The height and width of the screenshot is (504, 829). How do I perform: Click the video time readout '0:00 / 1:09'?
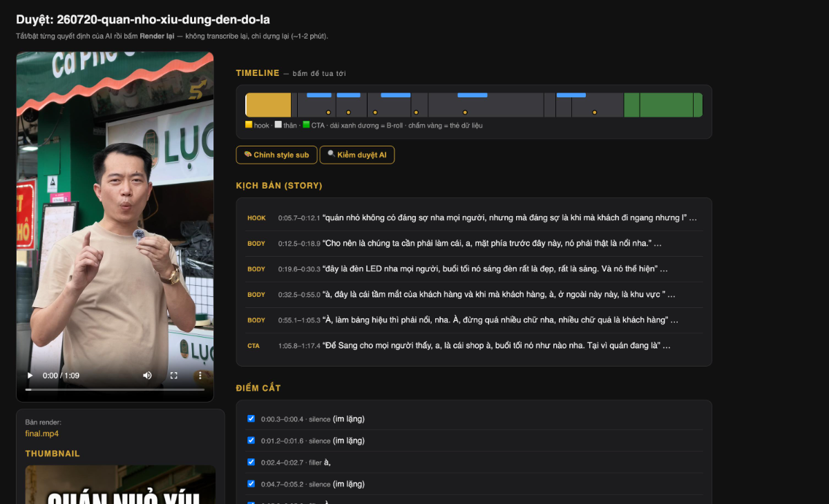pyautogui.click(x=61, y=376)
